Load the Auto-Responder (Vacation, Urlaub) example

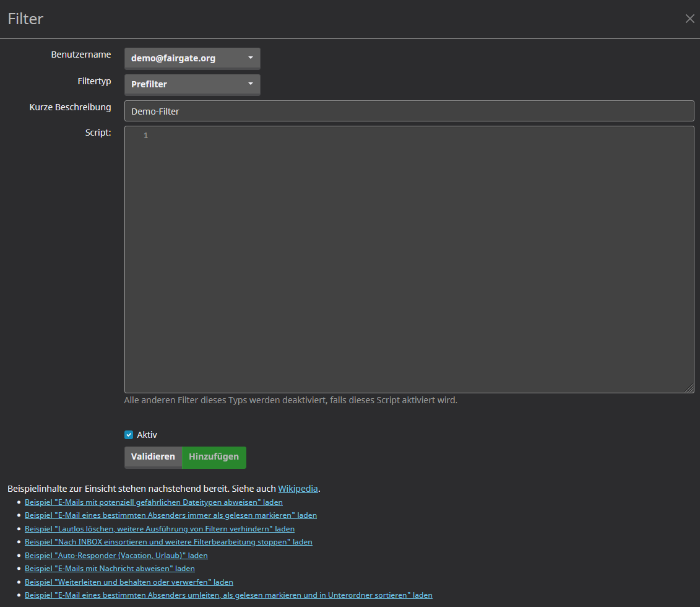116,555
